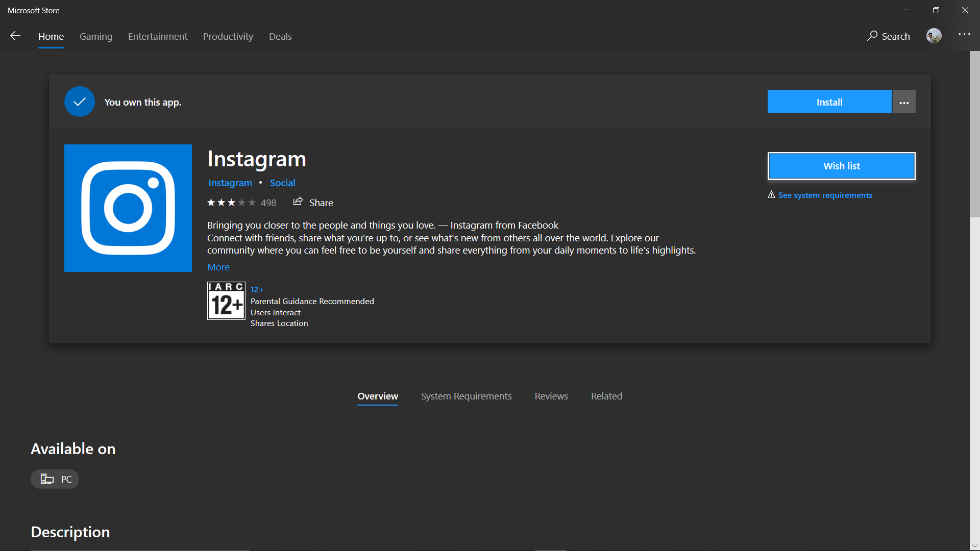Click the star rating

click(x=231, y=203)
